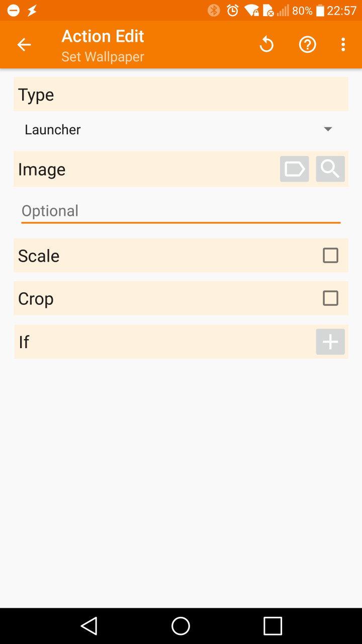Enable the Scale checkbox
362x644 pixels.
click(330, 256)
